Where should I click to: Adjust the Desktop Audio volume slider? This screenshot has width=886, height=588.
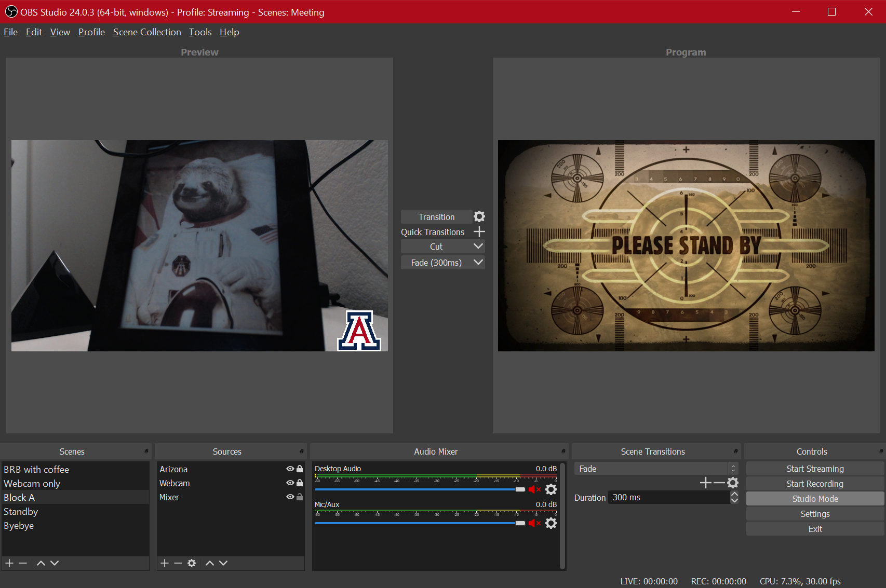(x=420, y=489)
